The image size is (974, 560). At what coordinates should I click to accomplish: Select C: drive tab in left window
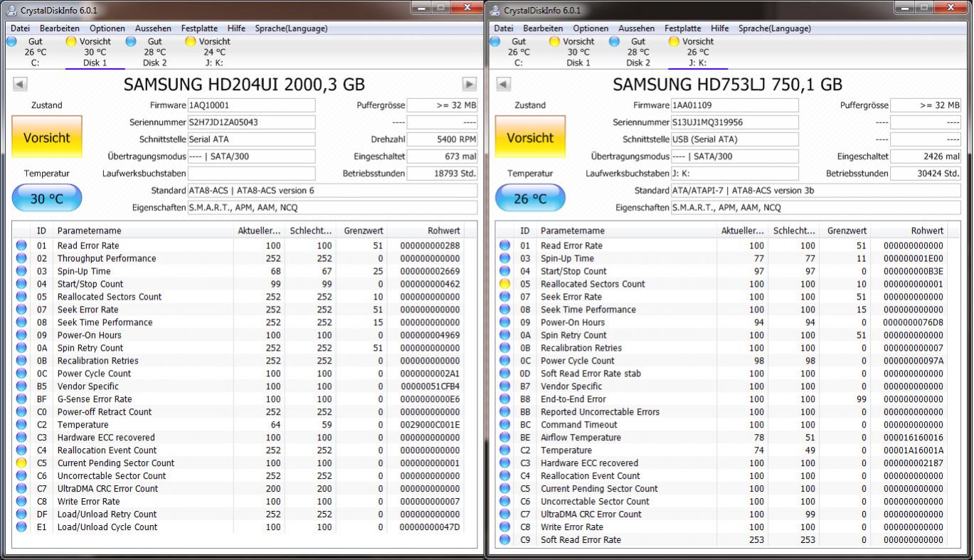tap(35, 52)
